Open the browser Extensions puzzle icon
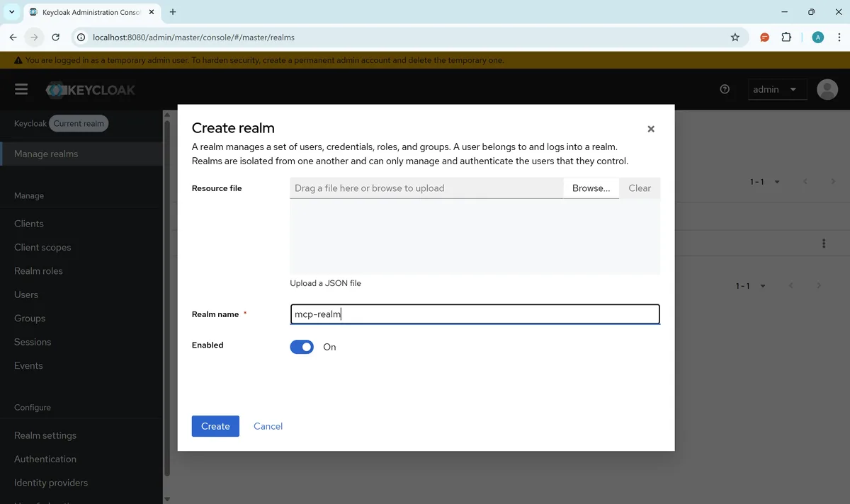Screen dimensions: 850x504 coord(786,38)
